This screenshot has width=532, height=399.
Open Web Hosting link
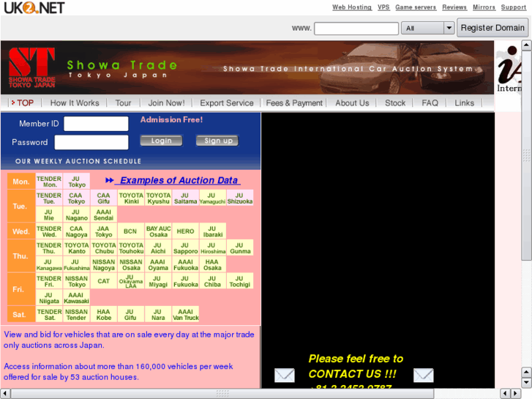point(352,7)
